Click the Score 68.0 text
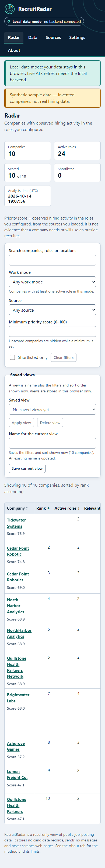 pyautogui.click(x=16, y=708)
